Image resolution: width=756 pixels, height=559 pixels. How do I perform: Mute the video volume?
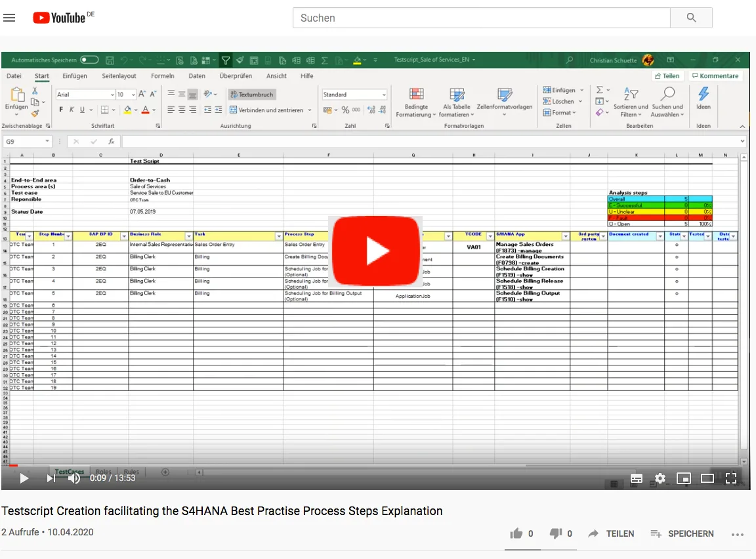tap(73, 478)
